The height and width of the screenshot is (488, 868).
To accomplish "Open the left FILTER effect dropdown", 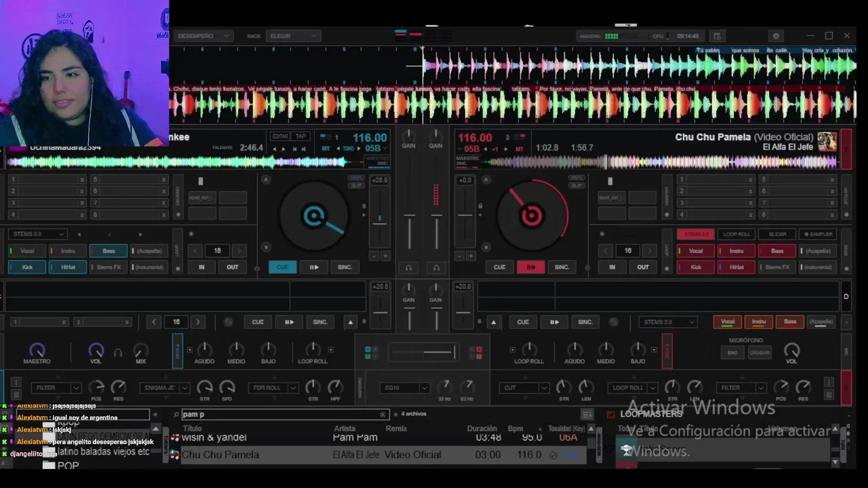I will [x=56, y=388].
